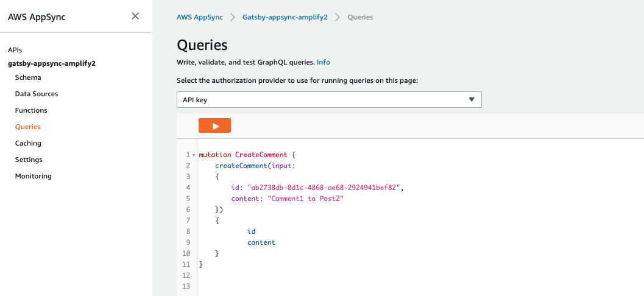Select gatsby-appsync-amplify2 API name in sidebar
The image size is (644, 296).
(x=52, y=63)
